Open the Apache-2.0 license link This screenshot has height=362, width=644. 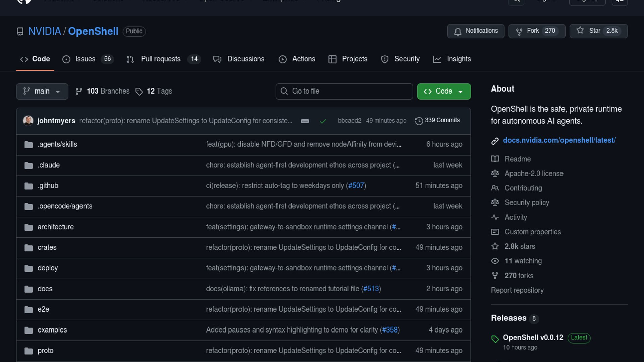tap(534, 173)
